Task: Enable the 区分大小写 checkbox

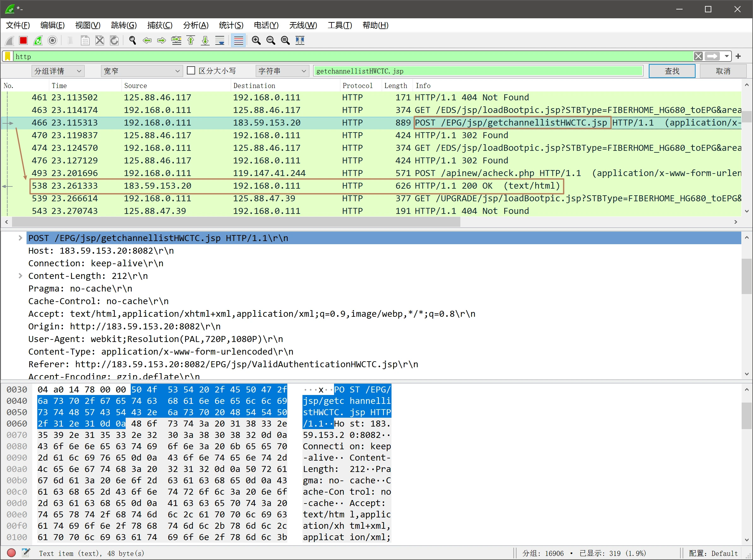Action: point(191,70)
